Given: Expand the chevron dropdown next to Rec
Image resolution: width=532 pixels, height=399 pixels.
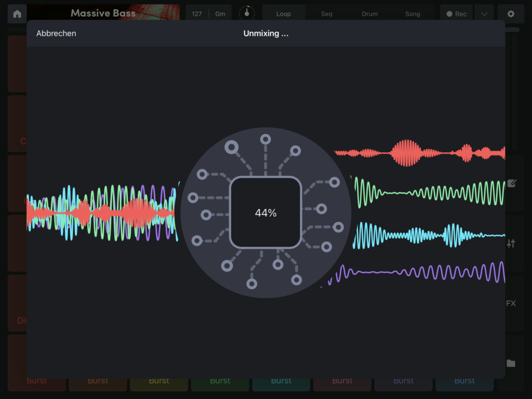Looking at the screenshot, I should tap(484, 14).
